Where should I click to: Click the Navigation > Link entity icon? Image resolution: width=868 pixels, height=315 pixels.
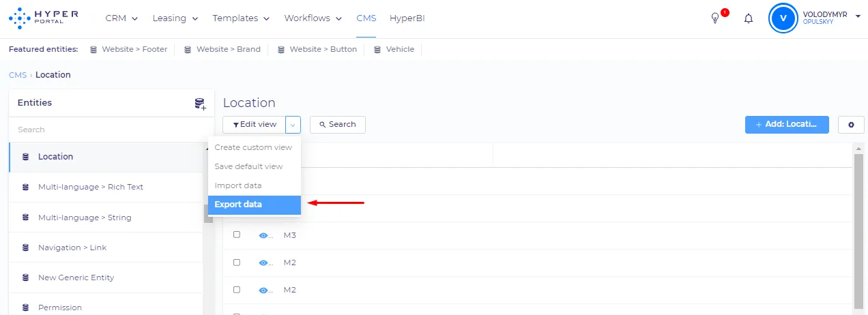pos(26,247)
